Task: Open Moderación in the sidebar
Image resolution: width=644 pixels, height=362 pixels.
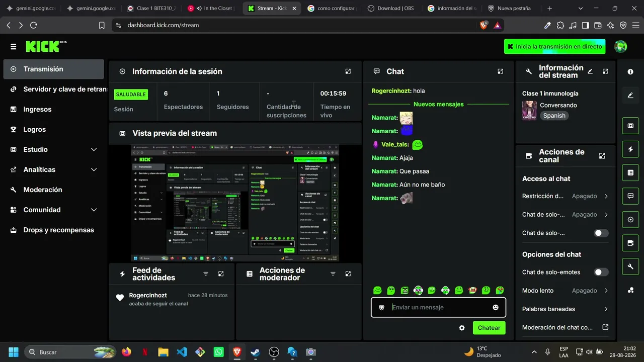Action: point(54,190)
